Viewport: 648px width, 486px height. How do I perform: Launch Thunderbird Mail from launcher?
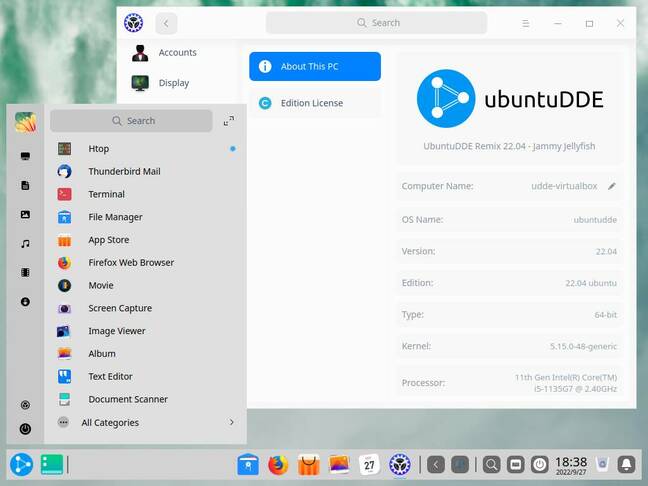tap(144, 172)
